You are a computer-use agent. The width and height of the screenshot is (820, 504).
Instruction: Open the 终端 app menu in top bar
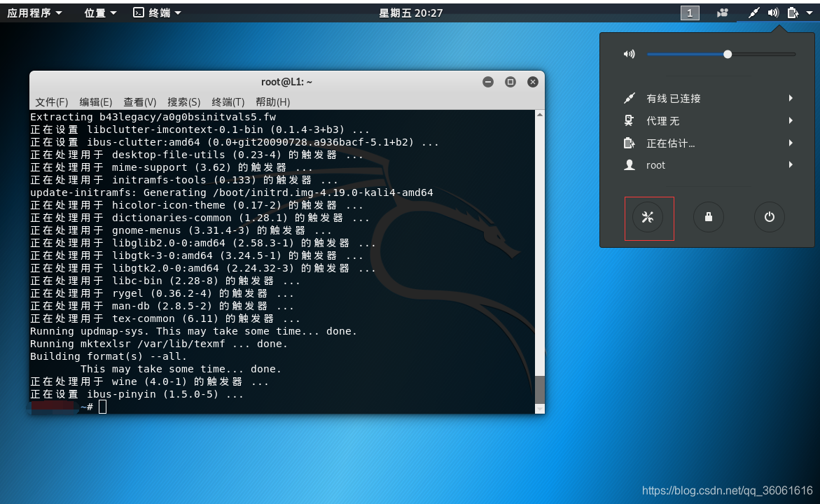point(157,13)
